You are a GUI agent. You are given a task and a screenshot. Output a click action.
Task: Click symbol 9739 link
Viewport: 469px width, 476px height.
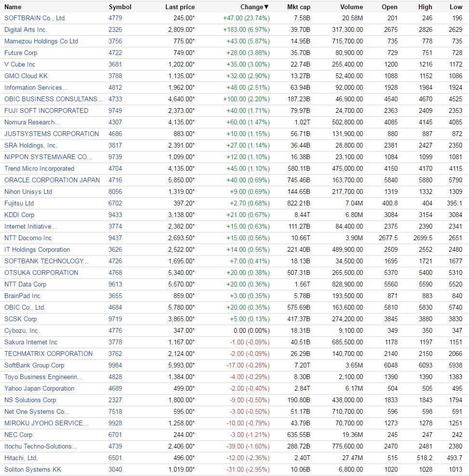[115, 157]
